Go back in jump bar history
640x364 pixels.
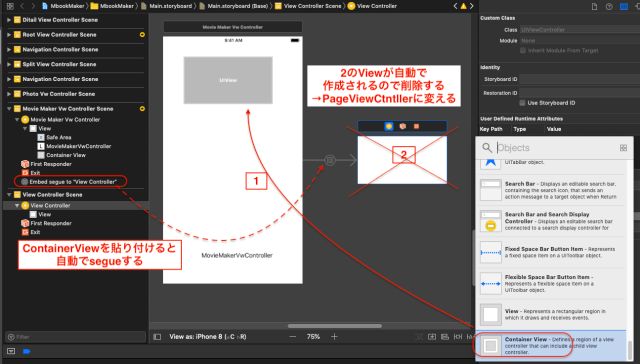click(x=22, y=6)
